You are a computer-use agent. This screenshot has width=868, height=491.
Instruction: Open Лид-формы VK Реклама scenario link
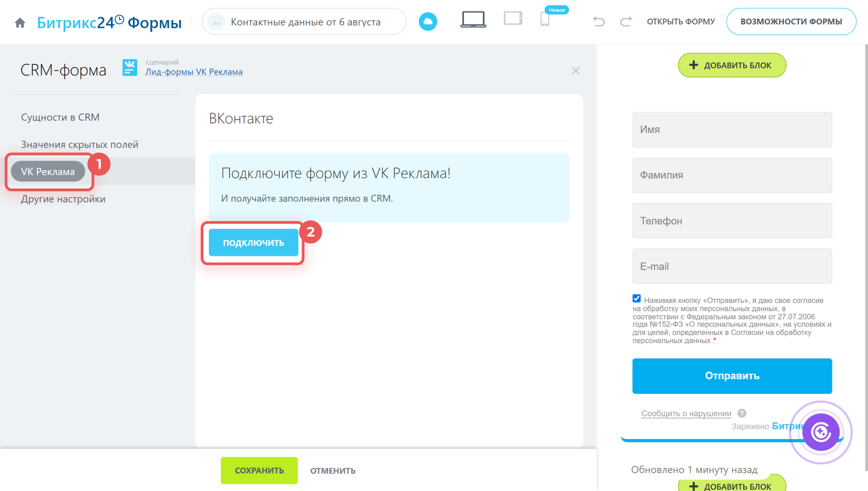point(193,72)
